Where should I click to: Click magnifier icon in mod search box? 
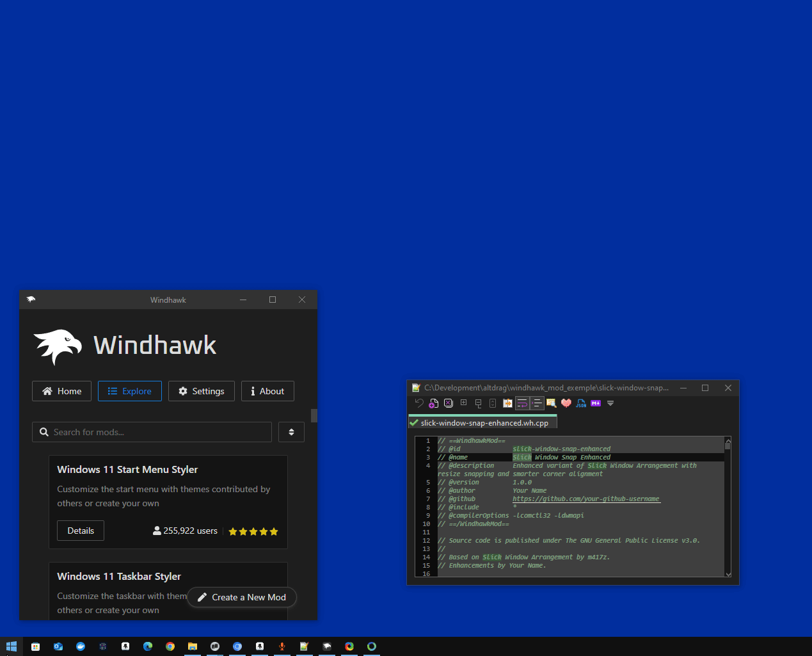coord(44,432)
